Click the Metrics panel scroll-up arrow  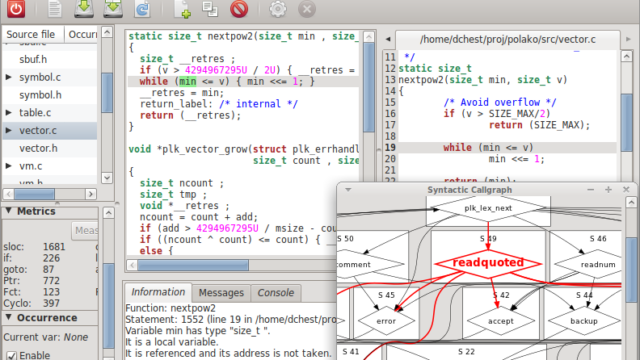109,213
